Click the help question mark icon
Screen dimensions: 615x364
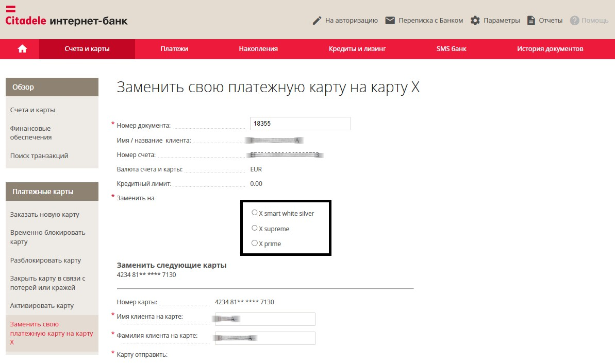[x=575, y=21]
